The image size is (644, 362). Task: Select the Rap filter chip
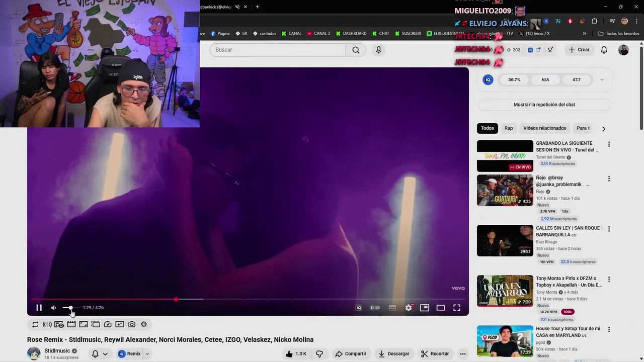click(x=509, y=128)
